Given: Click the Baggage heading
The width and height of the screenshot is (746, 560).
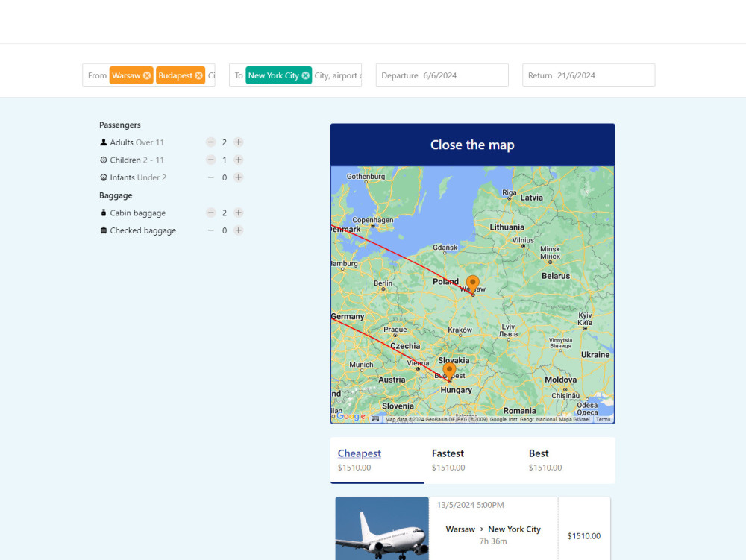Looking at the screenshot, I should [116, 195].
